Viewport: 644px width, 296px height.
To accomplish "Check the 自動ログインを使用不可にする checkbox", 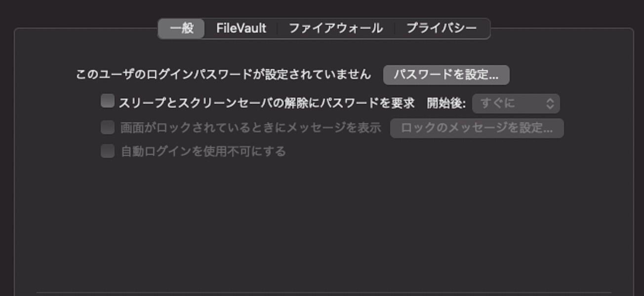I will pyautogui.click(x=107, y=151).
